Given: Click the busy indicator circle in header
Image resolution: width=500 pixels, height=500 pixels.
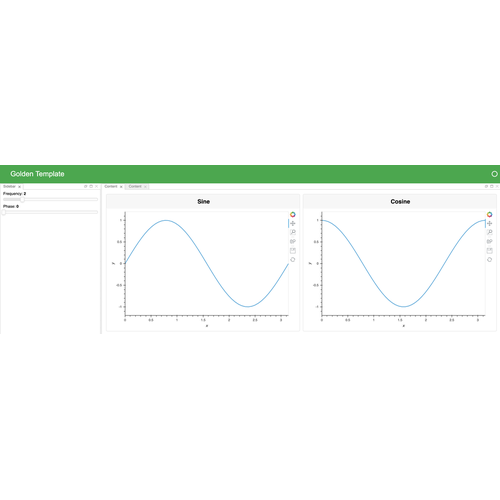Looking at the screenshot, I should (x=494, y=174).
